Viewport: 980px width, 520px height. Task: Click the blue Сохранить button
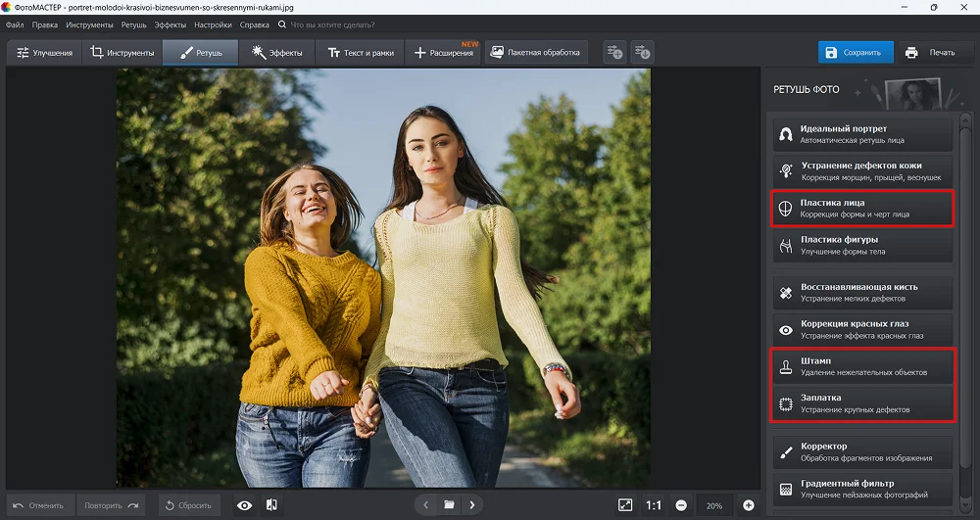tap(856, 52)
